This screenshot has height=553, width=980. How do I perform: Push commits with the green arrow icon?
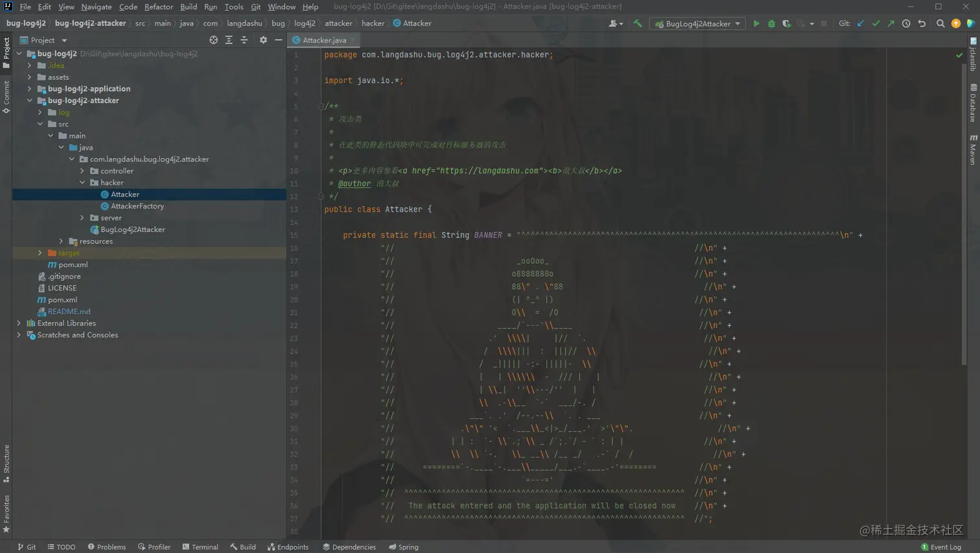(891, 23)
